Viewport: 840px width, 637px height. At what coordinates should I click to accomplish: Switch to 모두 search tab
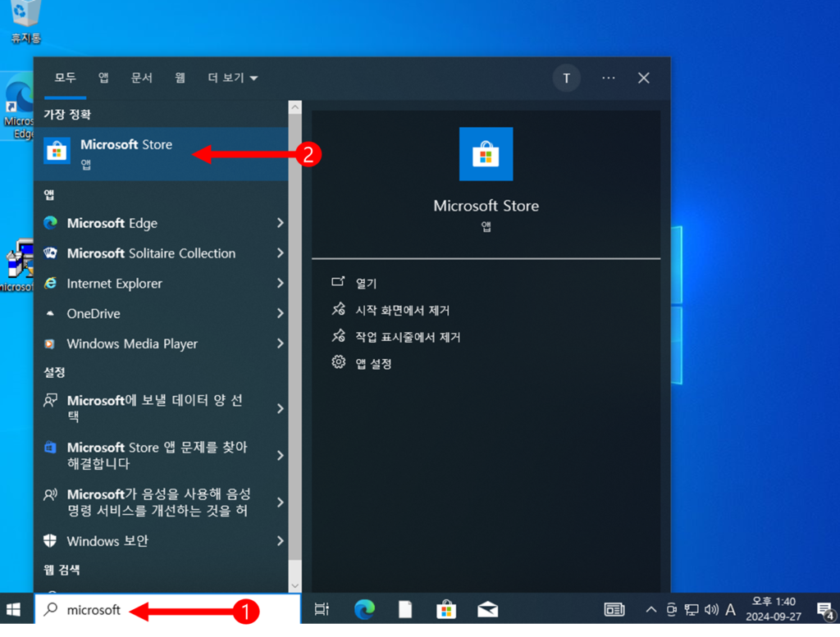[66, 78]
